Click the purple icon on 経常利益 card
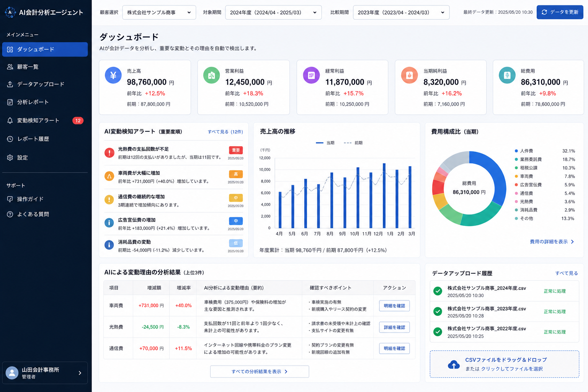Image resolution: width=588 pixels, height=392 pixels. [311, 75]
